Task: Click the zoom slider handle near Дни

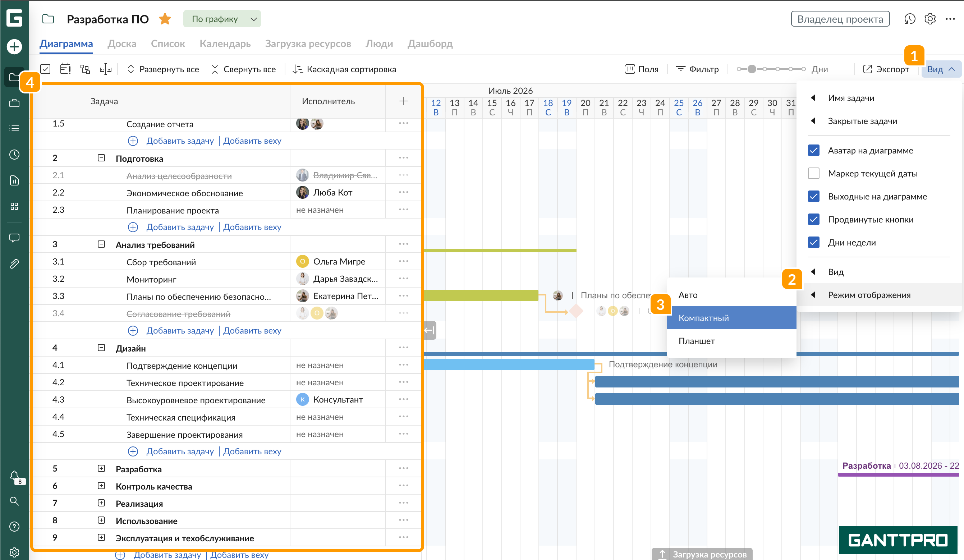Action: pos(752,69)
